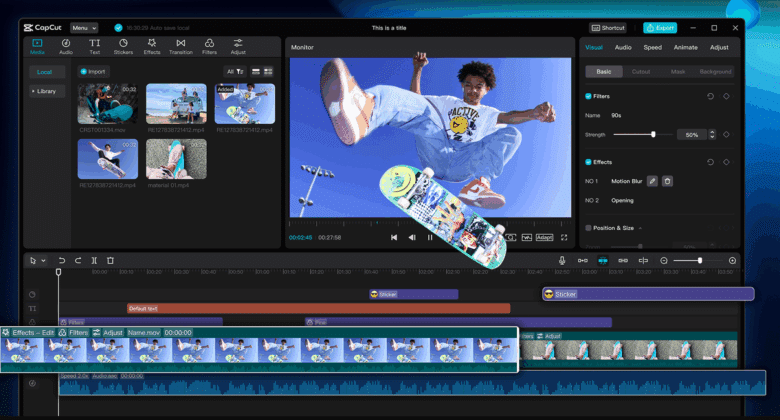Click the Export button

coord(660,28)
